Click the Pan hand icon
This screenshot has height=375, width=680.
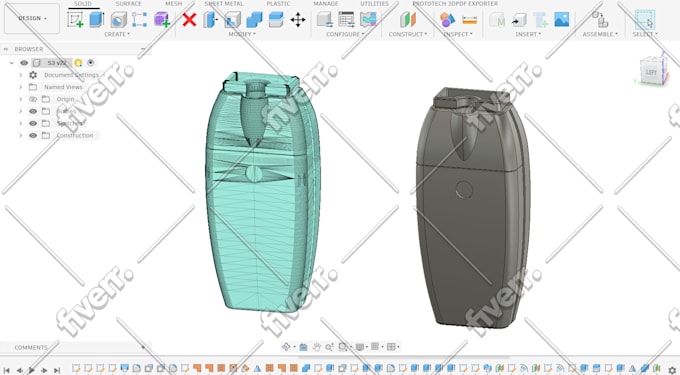point(317,347)
